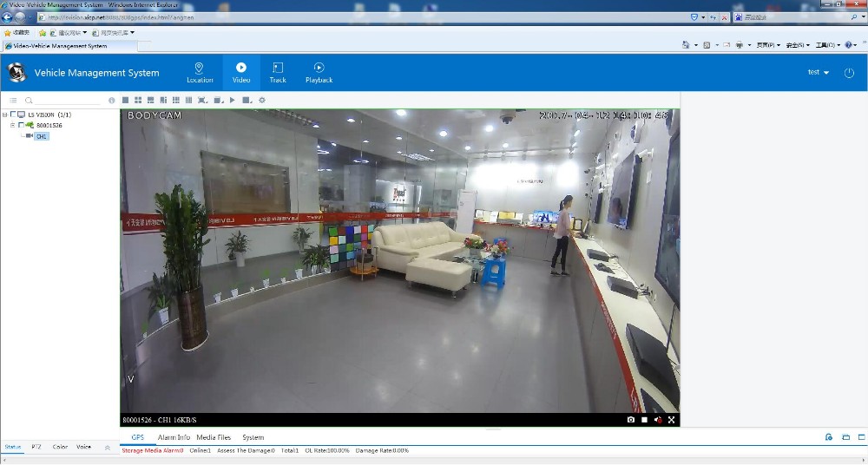Click the browser back button

coord(8,17)
